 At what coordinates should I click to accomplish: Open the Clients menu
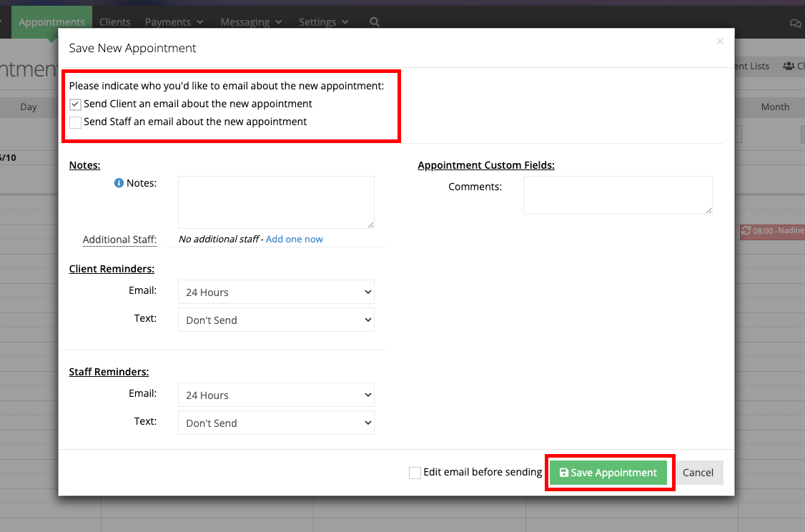pyautogui.click(x=114, y=22)
